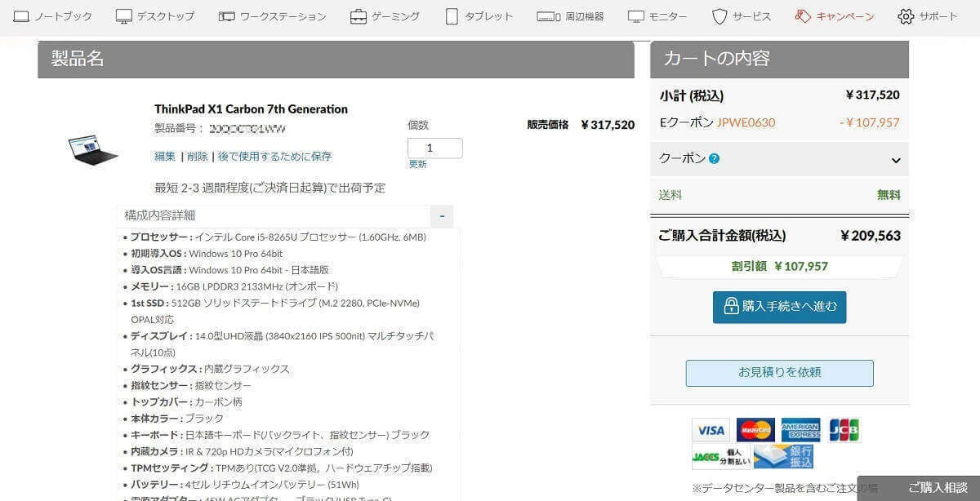Click the 送料 無料 value
The height and width of the screenshot is (501, 980).
[889, 195]
